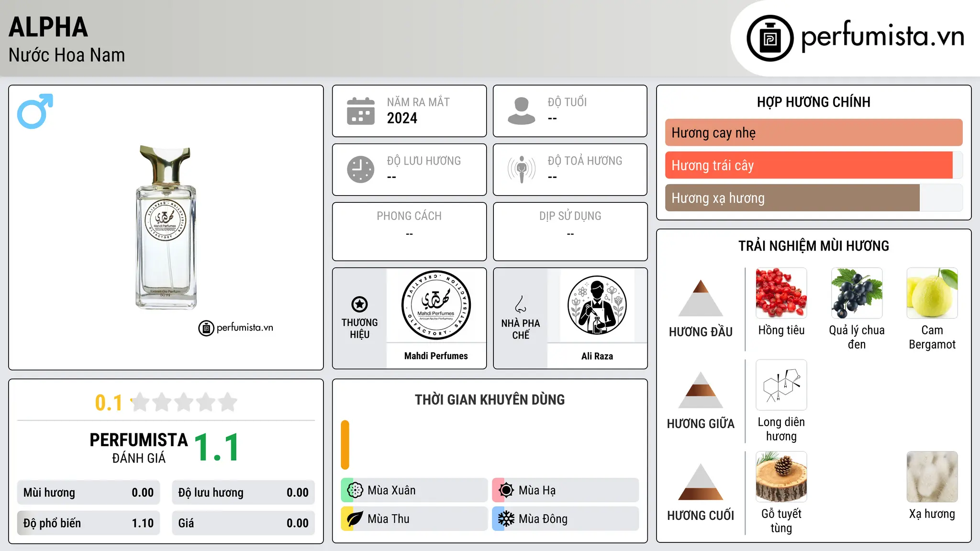The width and height of the screenshot is (980, 551).
Task: Click the Hồng tiêu note label
Action: click(x=781, y=330)
